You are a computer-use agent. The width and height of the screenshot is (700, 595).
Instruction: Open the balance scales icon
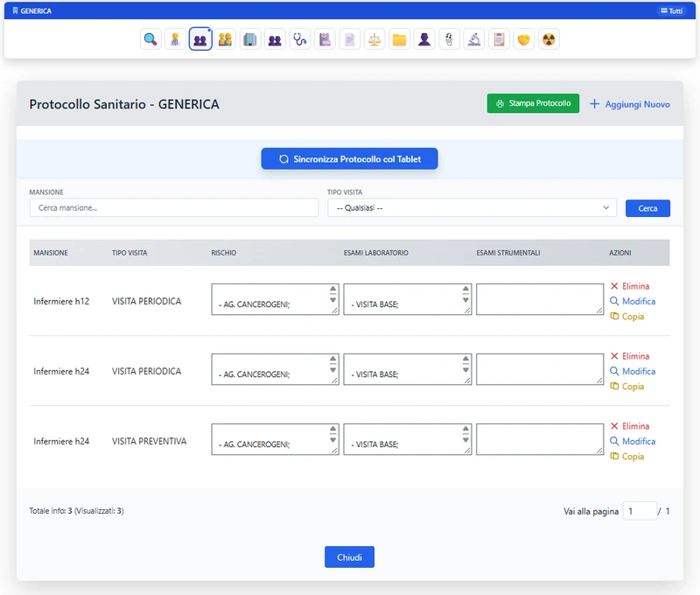tap(374, 39)
